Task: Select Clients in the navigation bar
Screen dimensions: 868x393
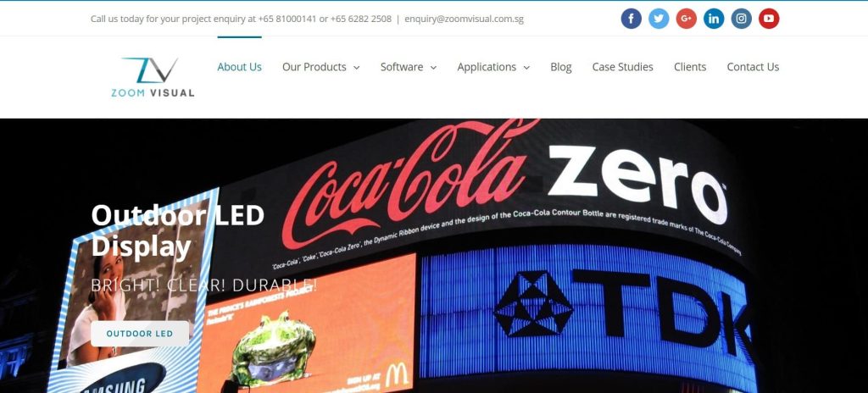Action: pyautogui.click(x=690, y=67)
